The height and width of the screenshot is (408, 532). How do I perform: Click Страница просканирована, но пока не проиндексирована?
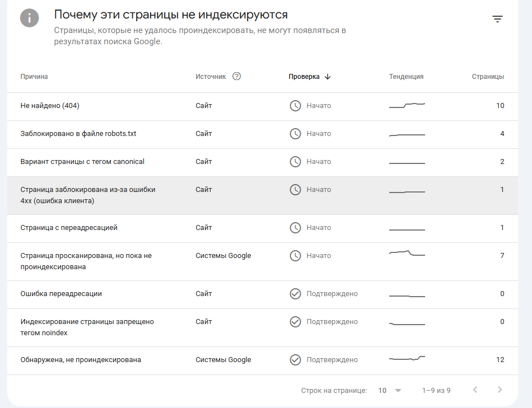(86, 261)
